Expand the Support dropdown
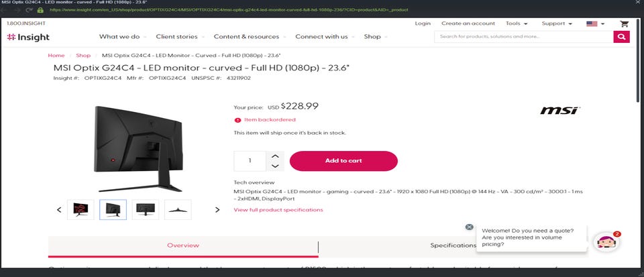The height and width of the screenshot is (277, 644). [x=556, y=23]
